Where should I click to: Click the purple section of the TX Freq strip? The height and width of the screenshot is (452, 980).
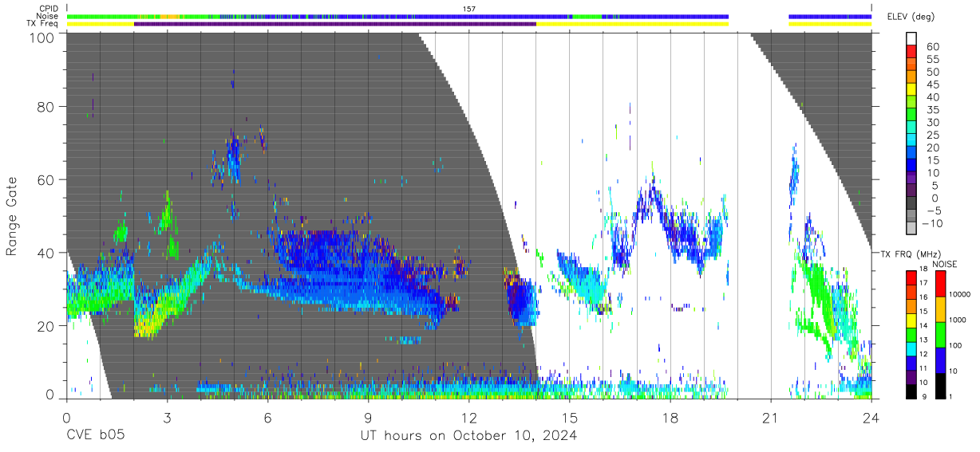pyautogui.click(x=335, y=23)
